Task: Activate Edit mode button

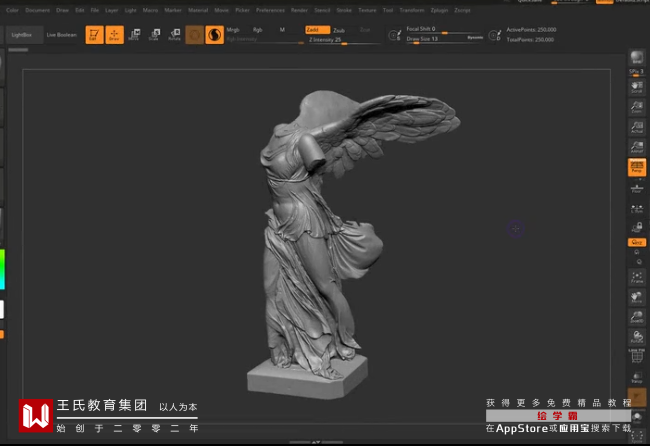Action: point(94,34)
